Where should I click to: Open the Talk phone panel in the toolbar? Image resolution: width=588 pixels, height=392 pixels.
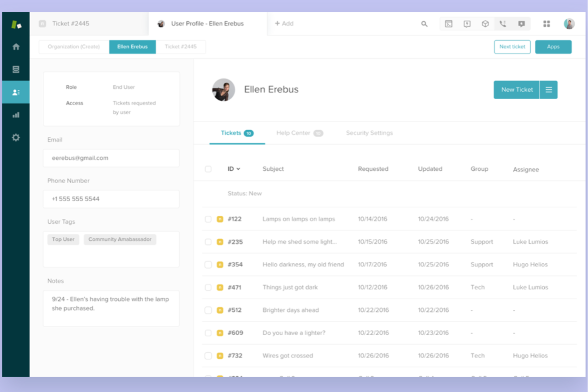(503, 24)
